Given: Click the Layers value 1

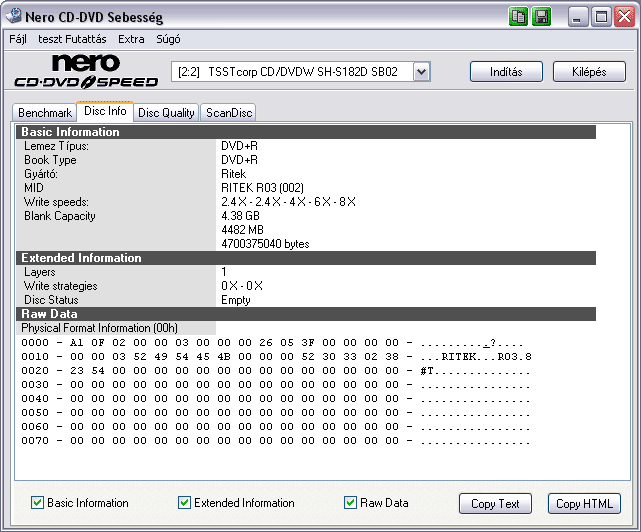Looking at the screenshot, I should tap(224, 272).
